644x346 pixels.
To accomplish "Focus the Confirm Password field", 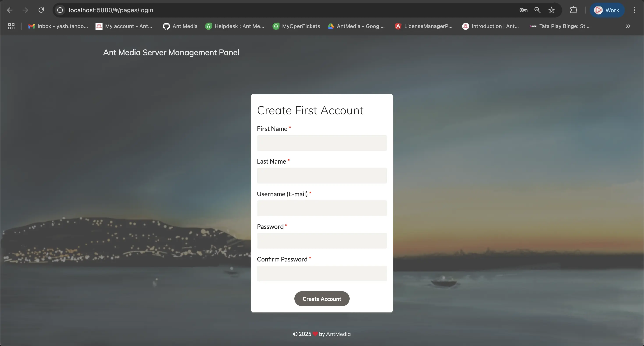I will coord(322,274).
